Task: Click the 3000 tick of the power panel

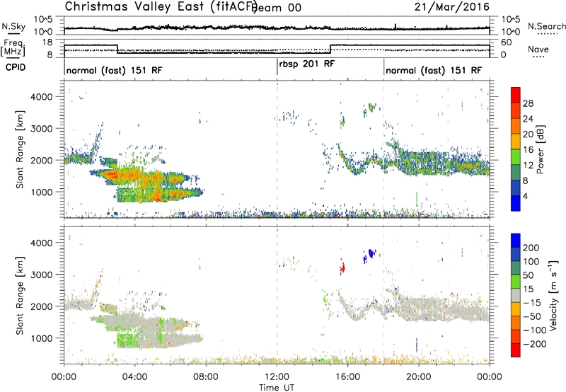Action: tap(42, 129)
